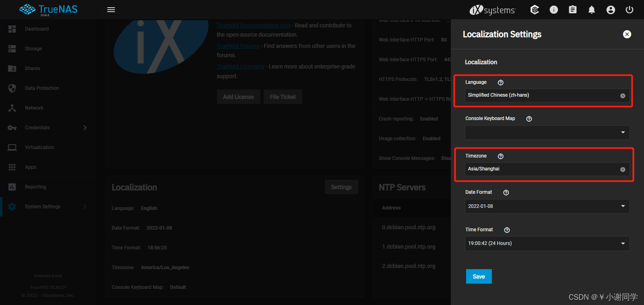The height and width of the screenshot is (305, 644).
Task: Open the TrueNAS Licensing link
Action: click(x=240, y=66)
